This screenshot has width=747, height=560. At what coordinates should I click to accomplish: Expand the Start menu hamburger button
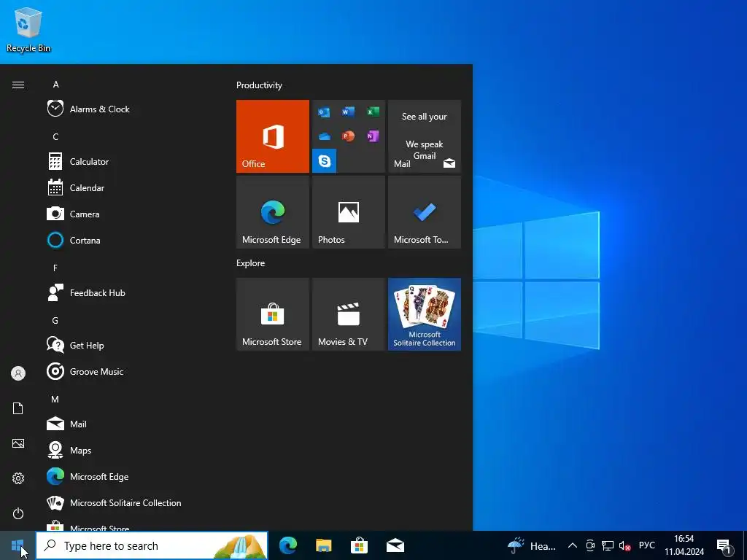pos(18,85)
